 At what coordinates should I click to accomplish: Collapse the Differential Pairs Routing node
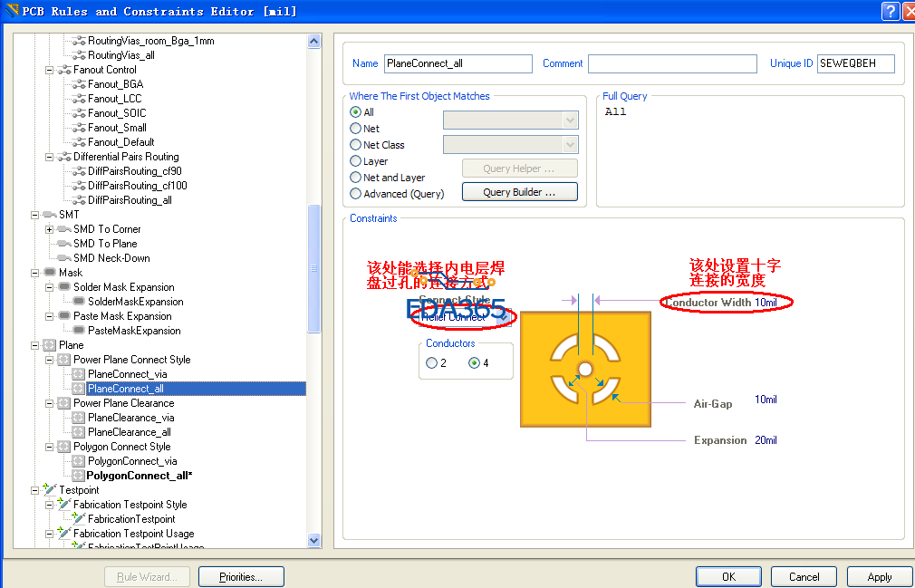tap(50, 157)
